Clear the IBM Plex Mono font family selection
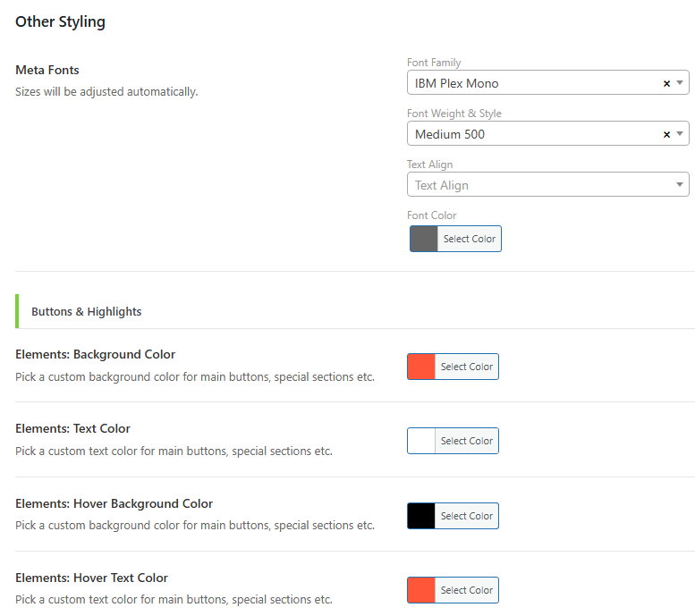Screen dimensions: 695x616 click(666, 83)
